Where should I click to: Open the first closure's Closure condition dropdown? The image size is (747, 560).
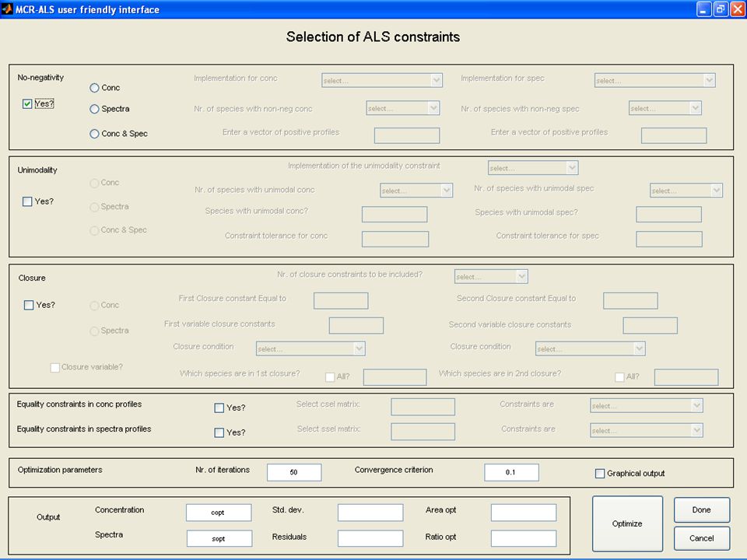pyautogui.click(x=310, y=348)
